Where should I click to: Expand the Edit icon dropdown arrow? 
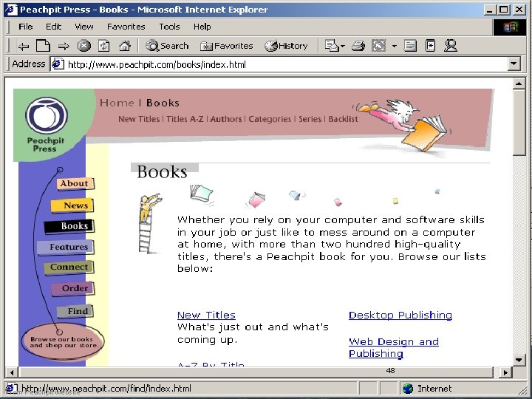pos(395,46)
